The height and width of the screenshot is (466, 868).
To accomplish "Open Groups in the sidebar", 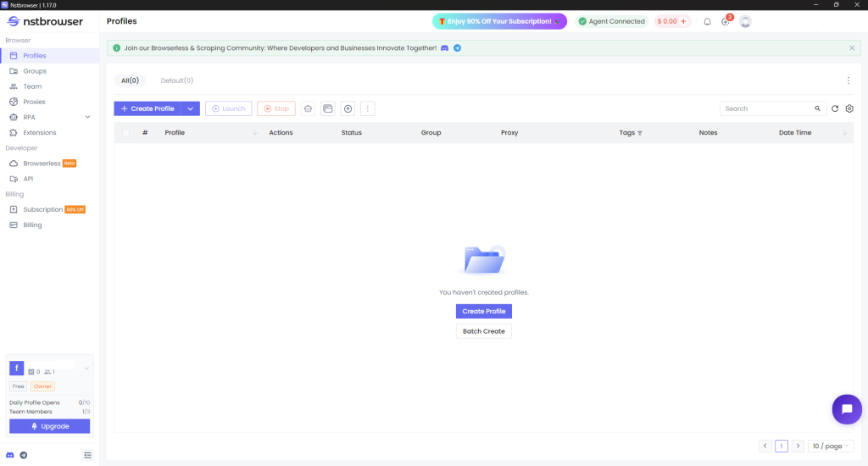I will tap(50, 71).
